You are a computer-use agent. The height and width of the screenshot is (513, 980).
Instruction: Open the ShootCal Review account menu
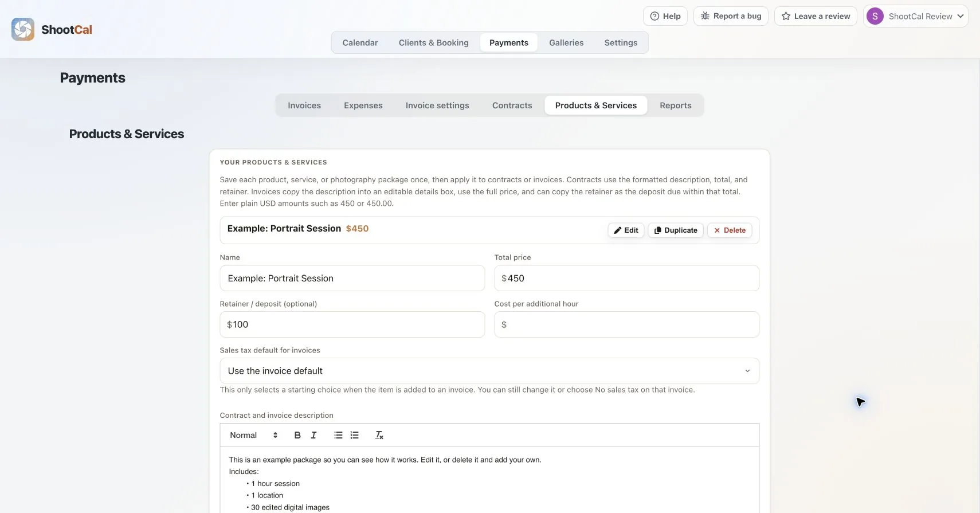pyautogui.click(x=915, y=16)
